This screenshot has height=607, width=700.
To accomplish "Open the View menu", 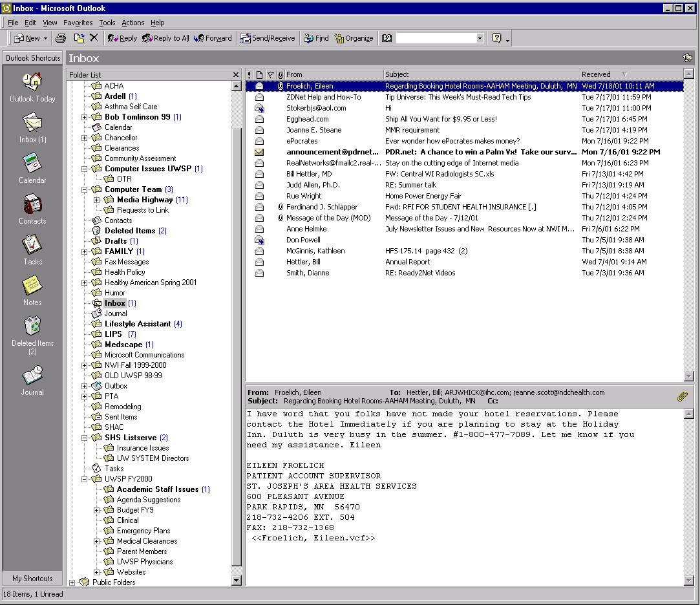I will click(x=50, y=23).
